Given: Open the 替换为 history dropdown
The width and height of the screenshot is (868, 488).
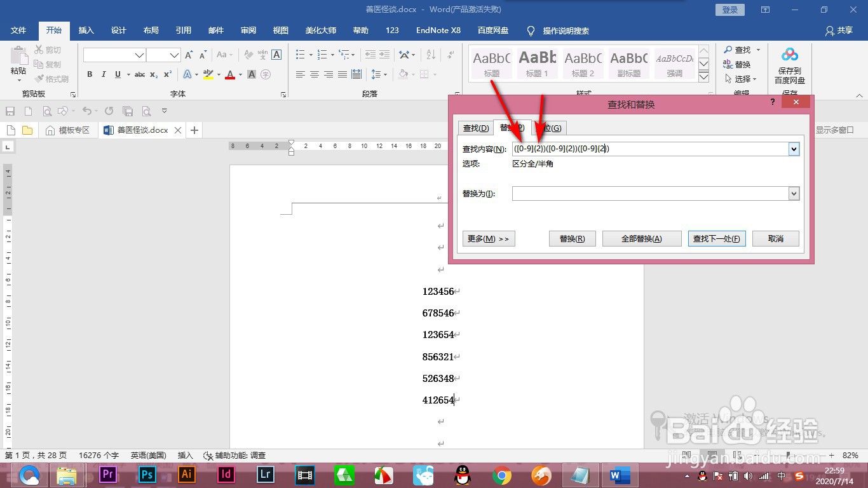Looking at the screenshot, I should (793, 193).
